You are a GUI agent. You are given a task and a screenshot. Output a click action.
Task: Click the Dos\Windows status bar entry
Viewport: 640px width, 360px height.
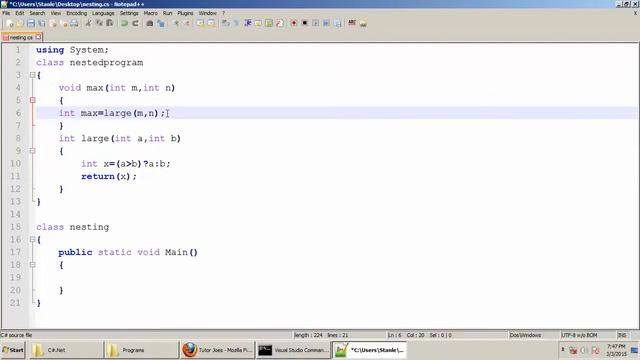525,335
